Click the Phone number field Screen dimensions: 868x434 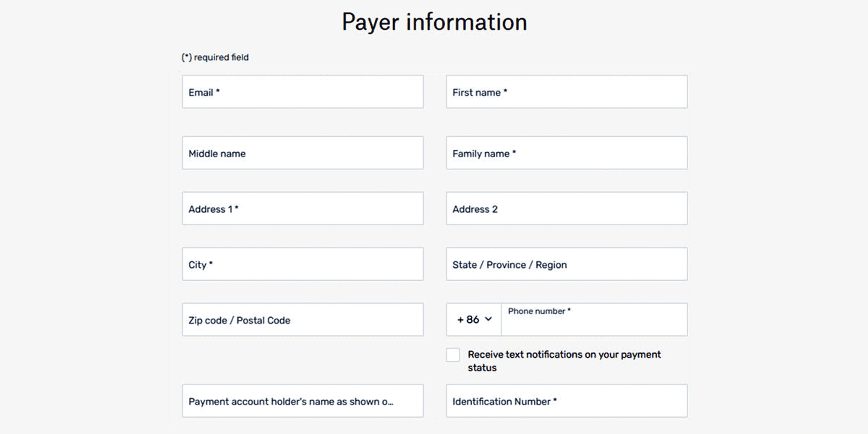pyautogui.click(x=594, y=319)
